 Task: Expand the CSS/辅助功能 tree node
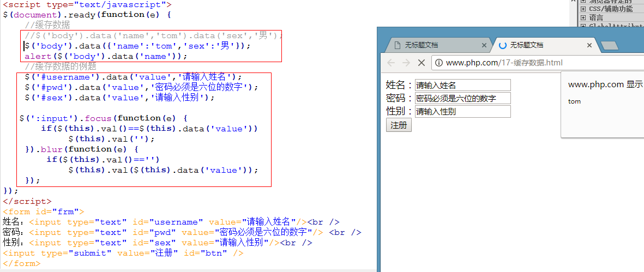(x=583, y=9)
